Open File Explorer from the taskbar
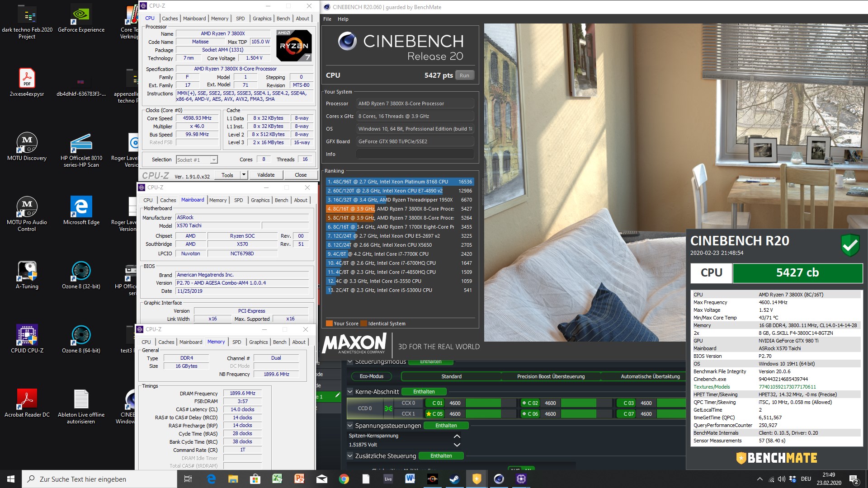Image resolution: width=868 pixels, height=488 pixels. coord(233,479)
